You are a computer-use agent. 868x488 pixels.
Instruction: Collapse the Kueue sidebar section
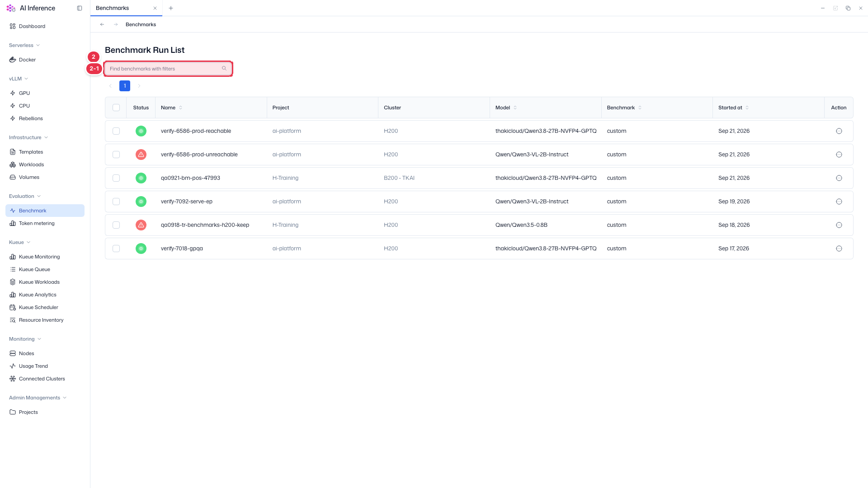pos(20,242)
